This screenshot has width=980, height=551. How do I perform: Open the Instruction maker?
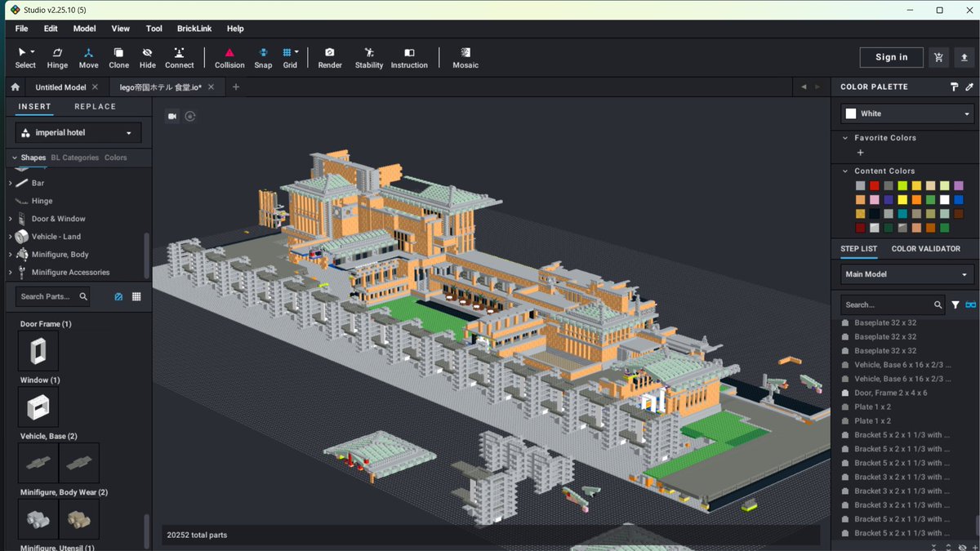coord(409,57)
